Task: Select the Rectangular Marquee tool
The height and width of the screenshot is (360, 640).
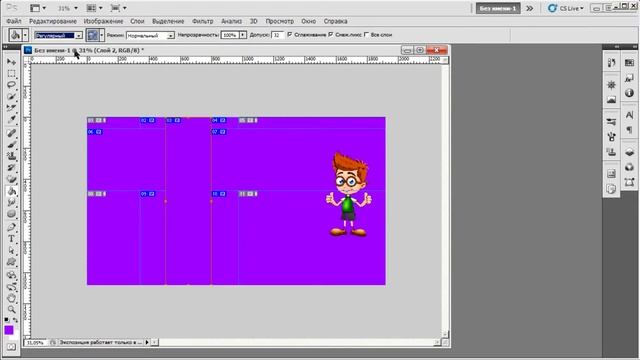Action: click(11, 74)
